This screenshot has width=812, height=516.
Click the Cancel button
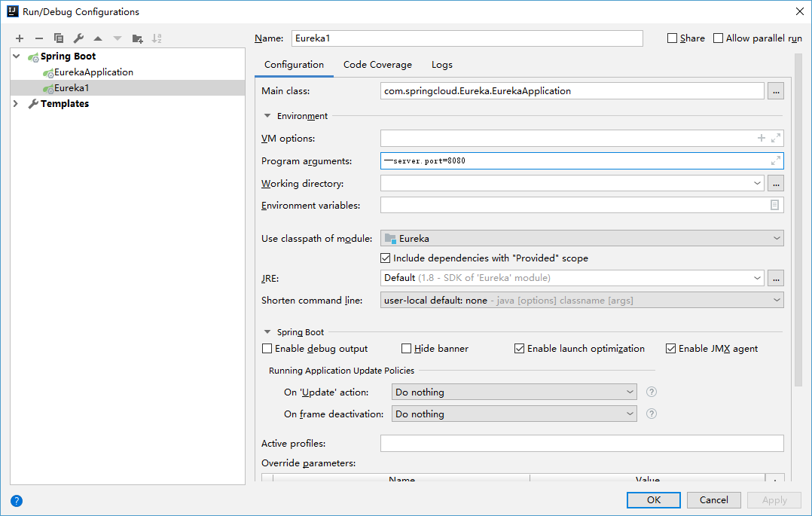[713, 499]
